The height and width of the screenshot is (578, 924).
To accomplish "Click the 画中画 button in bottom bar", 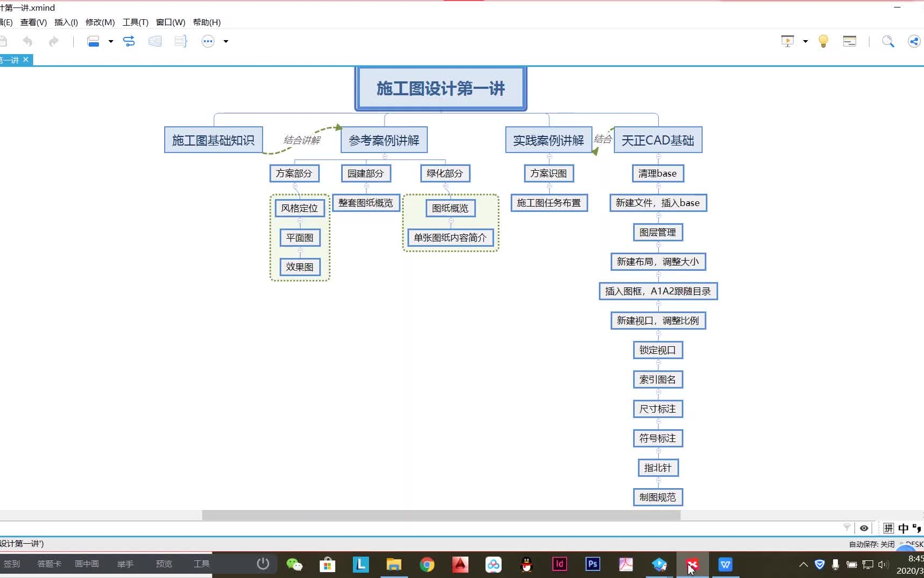I will pyautogui.click(x=87, y=564).
